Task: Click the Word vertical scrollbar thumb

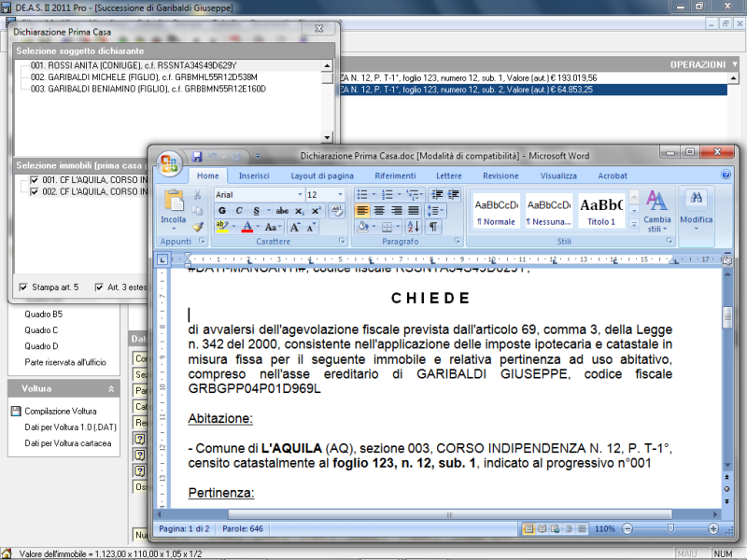Action: (x=727, y=317)
